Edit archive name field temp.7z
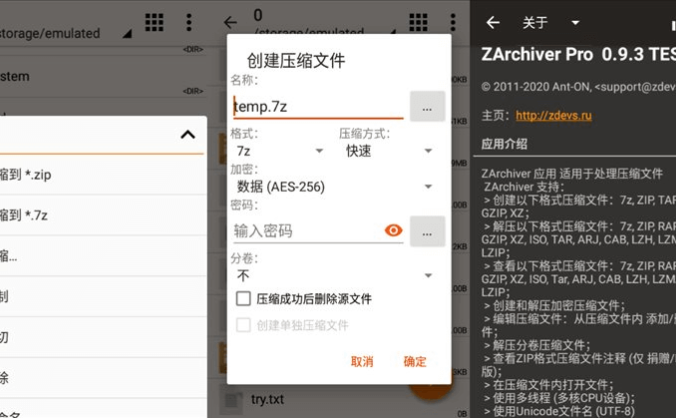 [x=318, y=106]
